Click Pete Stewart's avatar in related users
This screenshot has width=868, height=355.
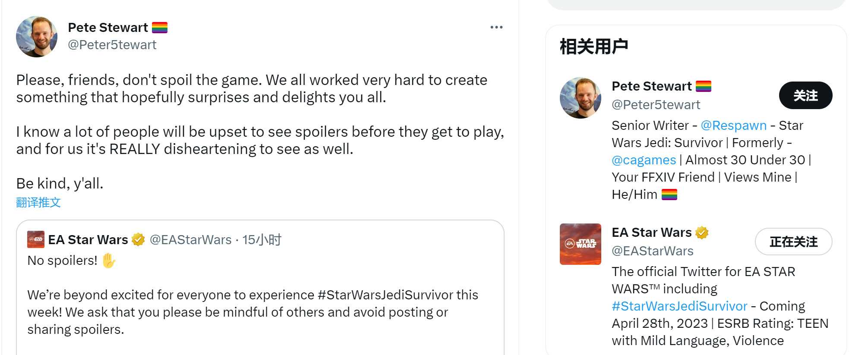[580, 98]
